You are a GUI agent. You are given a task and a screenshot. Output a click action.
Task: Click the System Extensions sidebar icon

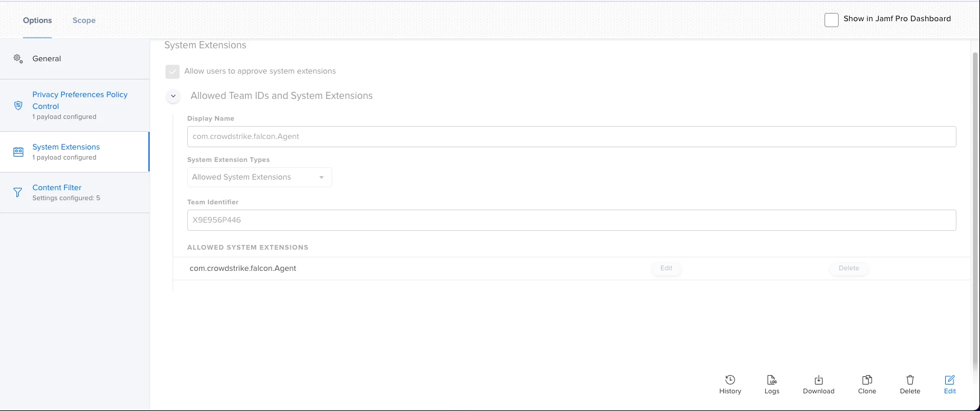tap(18, 152)
